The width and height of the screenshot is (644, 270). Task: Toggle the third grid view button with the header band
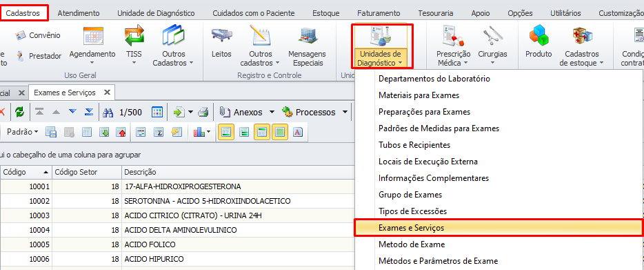[262, 132]
